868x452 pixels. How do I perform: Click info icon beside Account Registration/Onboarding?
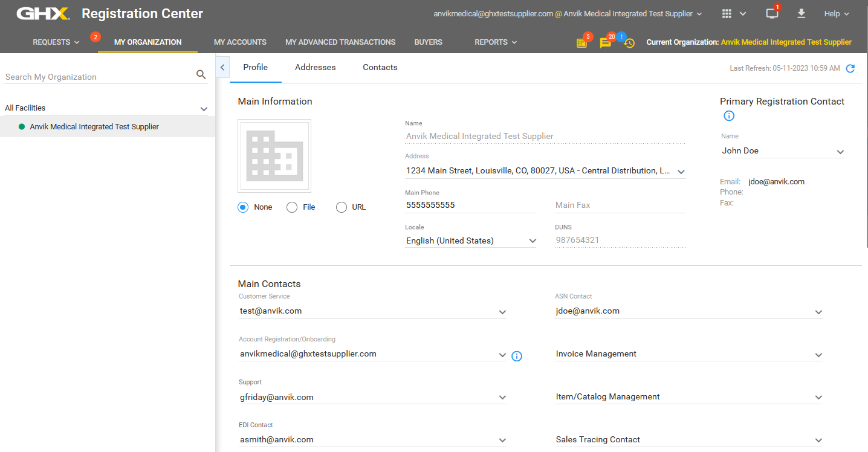coord(517,356)
